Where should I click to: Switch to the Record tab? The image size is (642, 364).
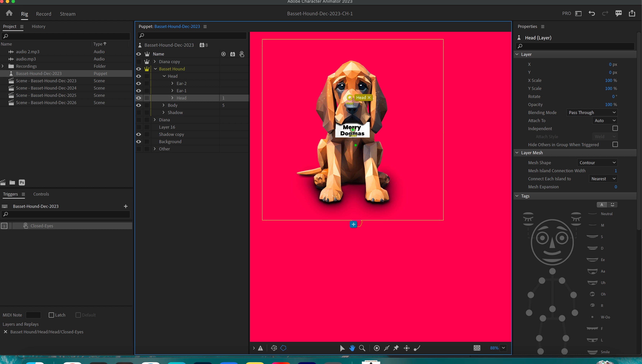click(x=44, y=14)
